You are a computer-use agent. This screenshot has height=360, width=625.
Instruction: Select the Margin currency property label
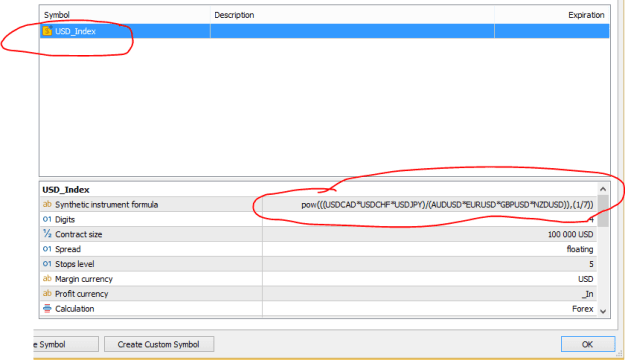point(84,279)
